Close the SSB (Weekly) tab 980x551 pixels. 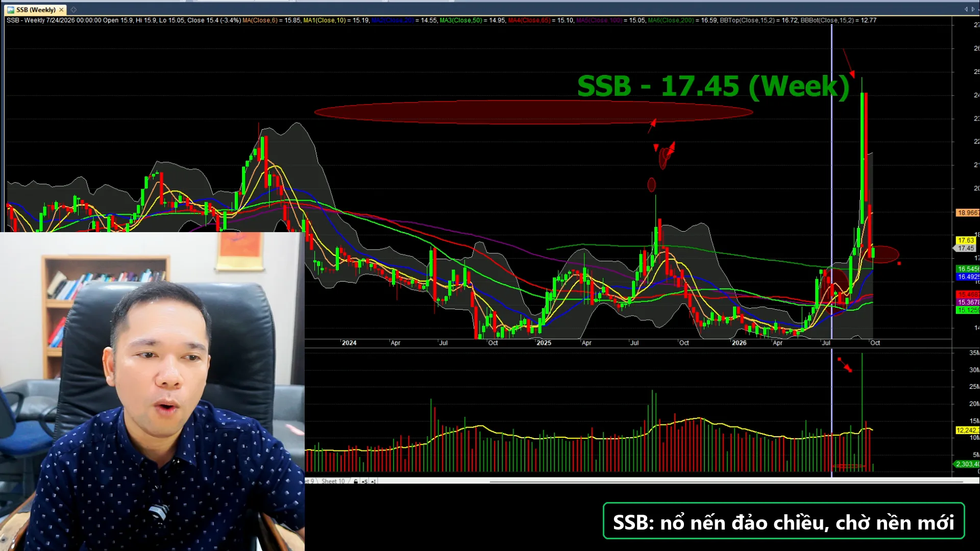pyautogui.click(x=61, y=10)
